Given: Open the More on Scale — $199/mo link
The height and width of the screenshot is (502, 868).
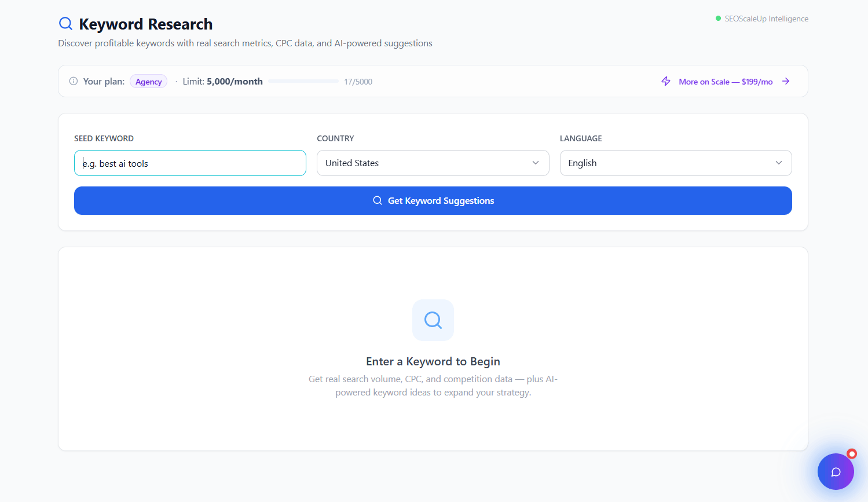Looking at the screenshot, I should tap(726, 81).
